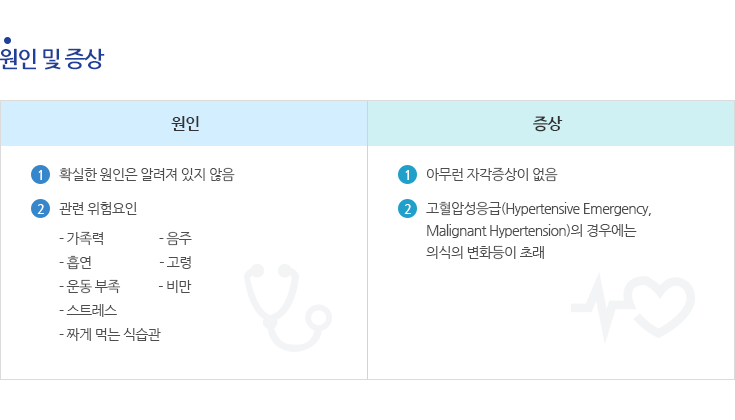Click the text 아무런 자각증상이 없음
This screenshot has height=420, width=735.
coord(491,175)
